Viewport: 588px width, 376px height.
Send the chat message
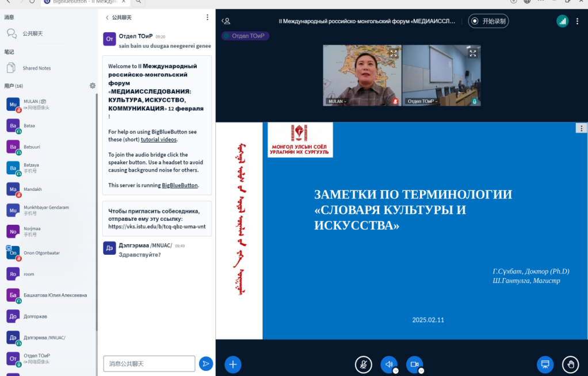[x=206, y=363]
